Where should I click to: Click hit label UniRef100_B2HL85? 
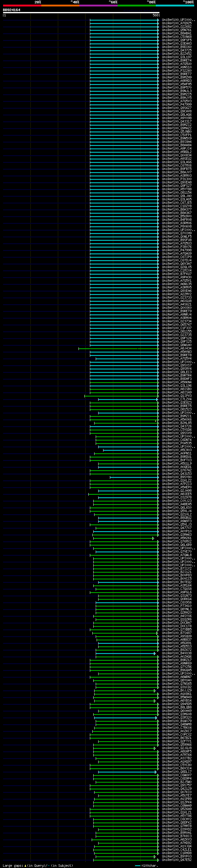[x=176, y=423]
